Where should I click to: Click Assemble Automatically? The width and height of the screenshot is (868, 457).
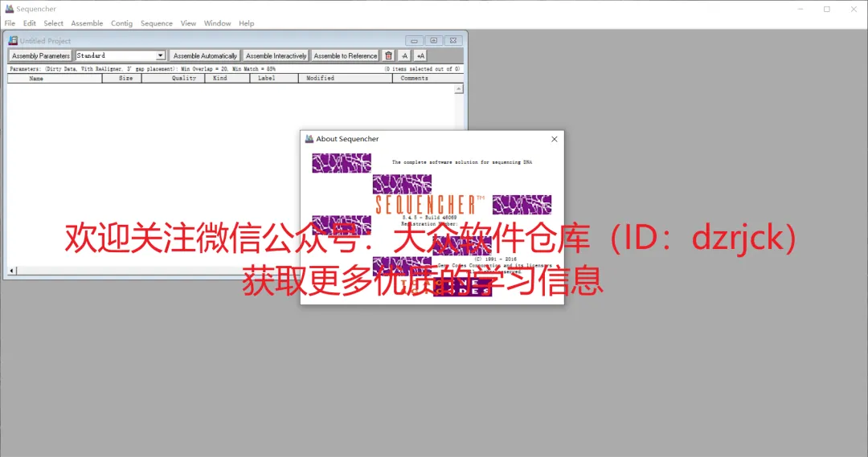tap(205, 56)
